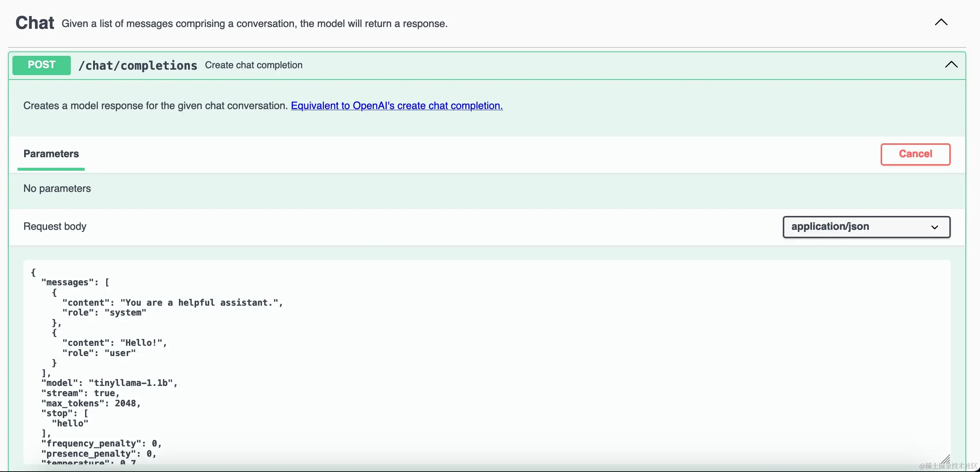Image resolution: width=980 pixels, height=472 pixels.
Task: Click the "content": "Hello!" line
Action: [x=115, y=343]
